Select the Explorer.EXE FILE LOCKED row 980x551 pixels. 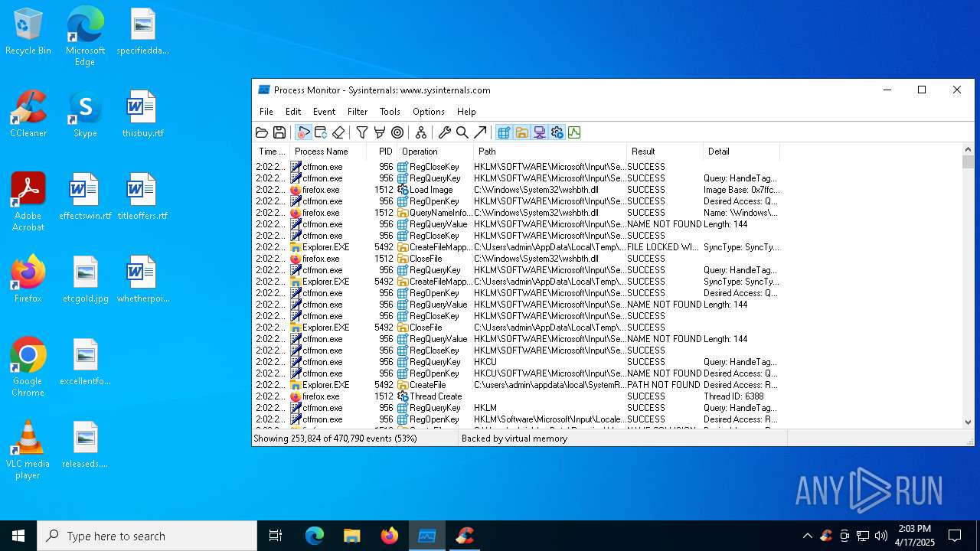(x=517, y=247)
